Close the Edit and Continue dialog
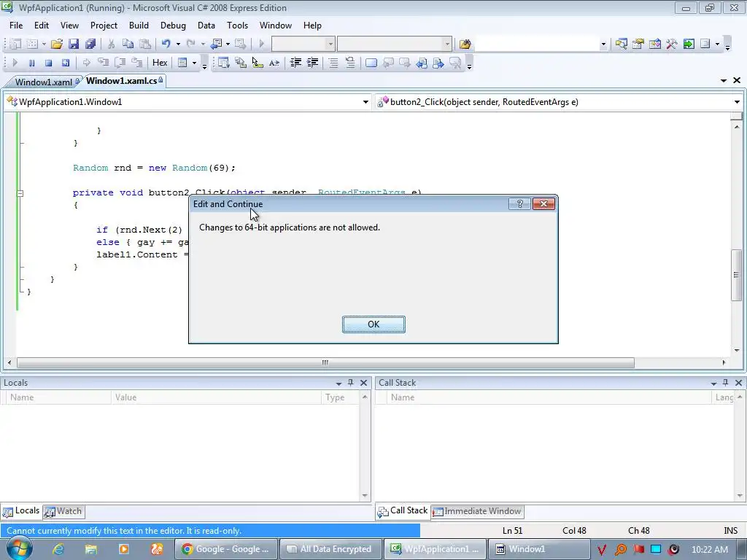Screen dimensions: 747x560 (543, 204)
